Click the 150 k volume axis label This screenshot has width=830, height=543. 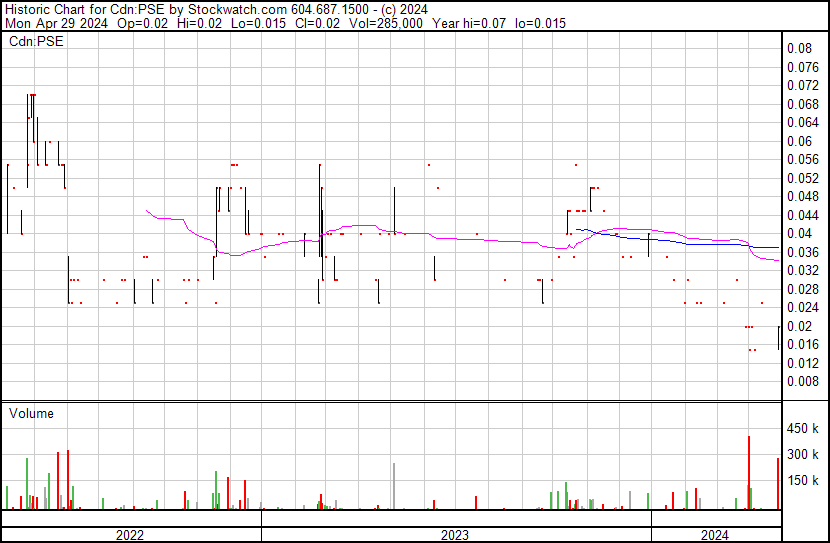[802, 480]
